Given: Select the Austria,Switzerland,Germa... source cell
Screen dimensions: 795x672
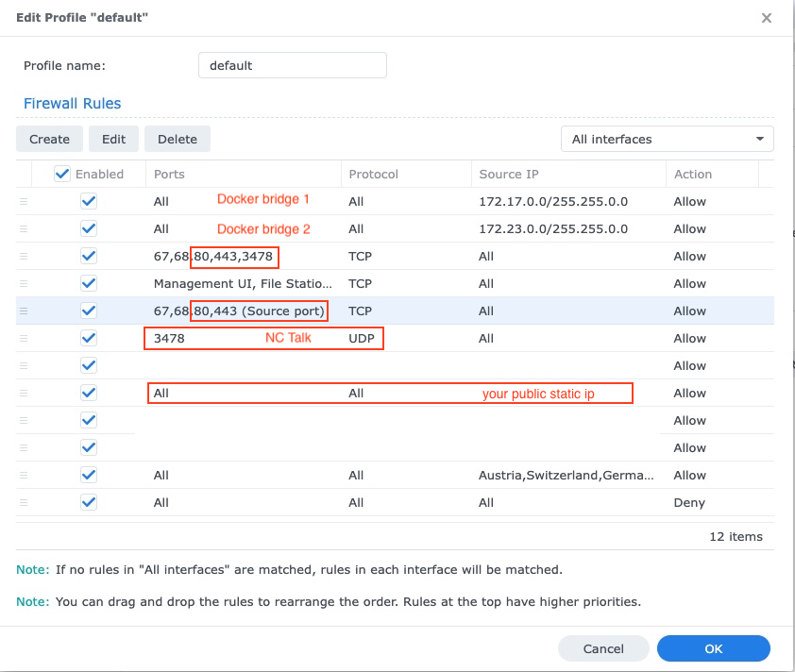Looking at the screenshot, I should pos(566,475).
